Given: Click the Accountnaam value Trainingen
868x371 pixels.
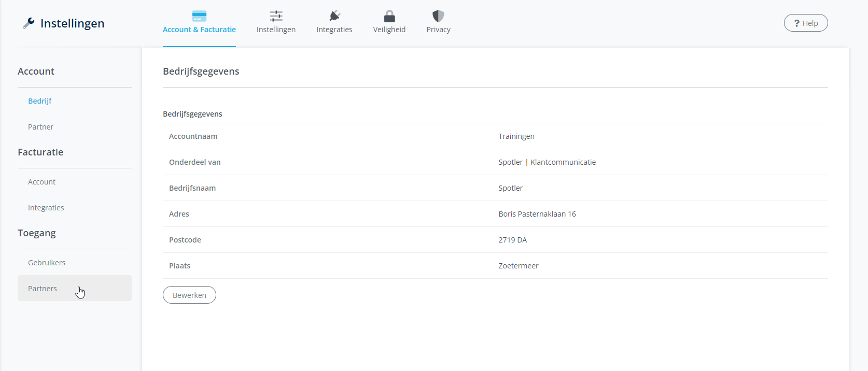Looking at the screenshot, I should tap(516, 136).
